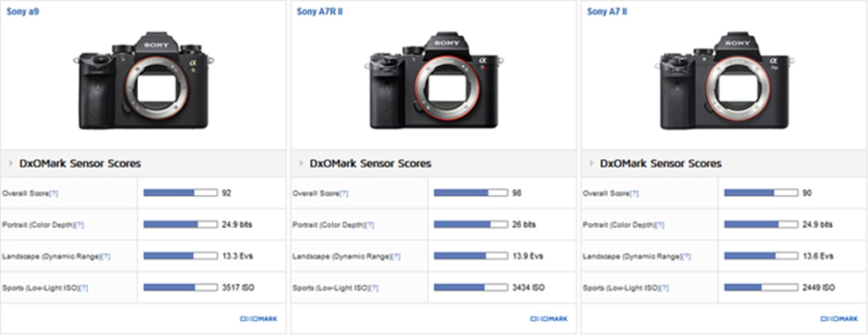This screenshot has width=868, height=335.
Task: Open Sports Low-Light ISO help for Sony A7R II
Action: coord(374,288)
